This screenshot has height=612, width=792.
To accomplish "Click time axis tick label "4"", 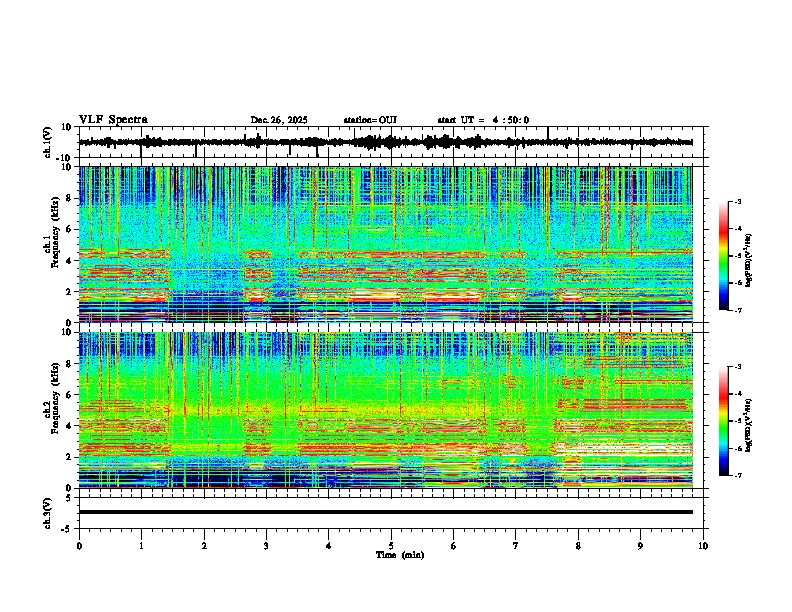I will click(x=329, y=546).
